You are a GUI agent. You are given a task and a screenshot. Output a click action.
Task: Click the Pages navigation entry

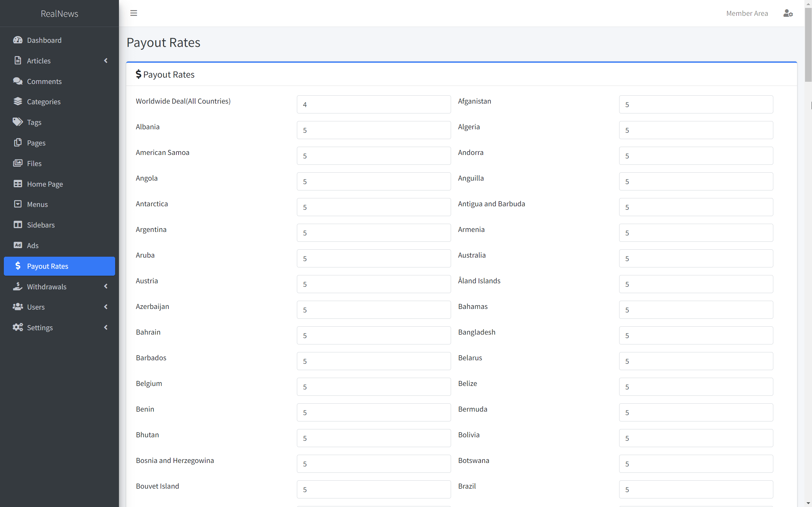click(x=36, y=143)
